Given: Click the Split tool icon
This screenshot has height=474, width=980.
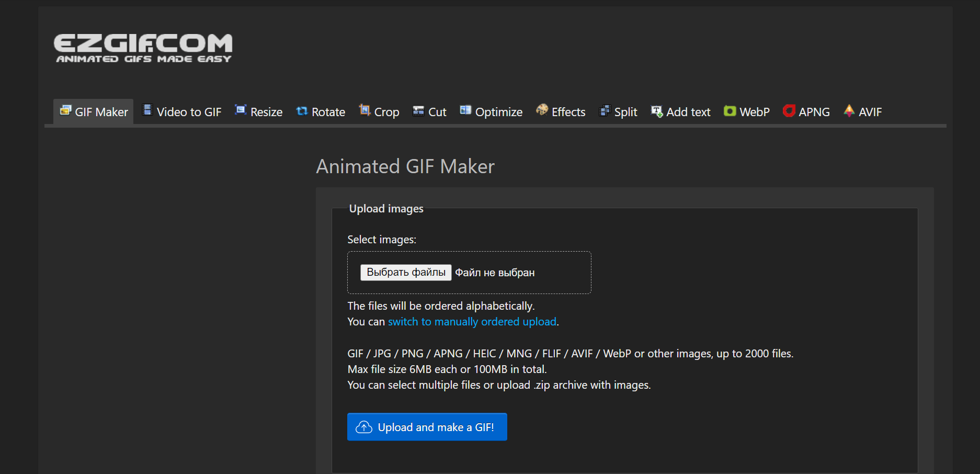Looking at the screenshot, I should tap(605, 111).
